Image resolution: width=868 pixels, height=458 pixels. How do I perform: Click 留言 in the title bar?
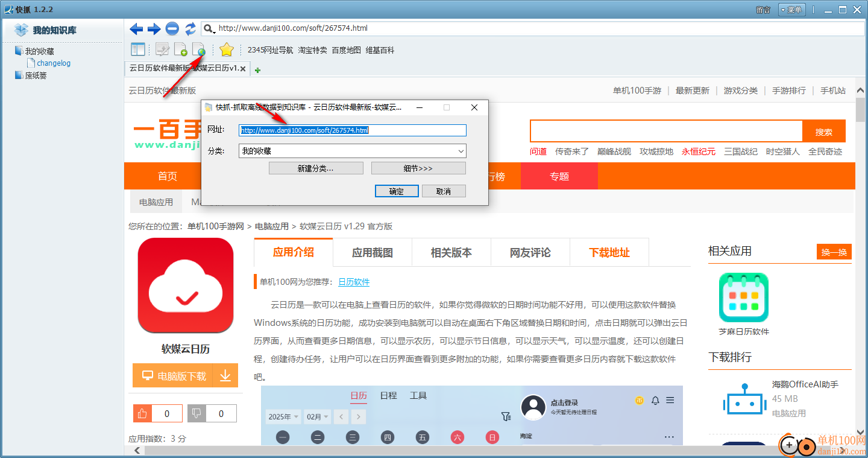tap(763, 10)
